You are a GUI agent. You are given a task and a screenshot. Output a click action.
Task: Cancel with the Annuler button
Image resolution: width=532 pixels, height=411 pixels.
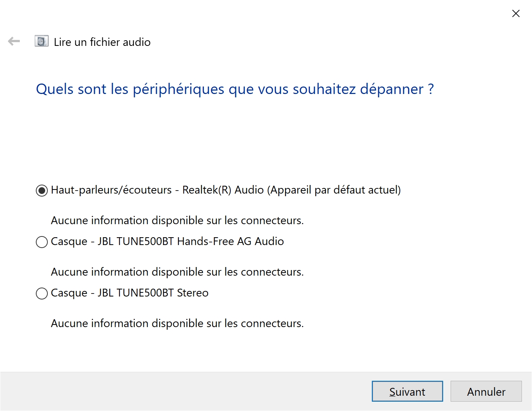[x=486, y=391]
